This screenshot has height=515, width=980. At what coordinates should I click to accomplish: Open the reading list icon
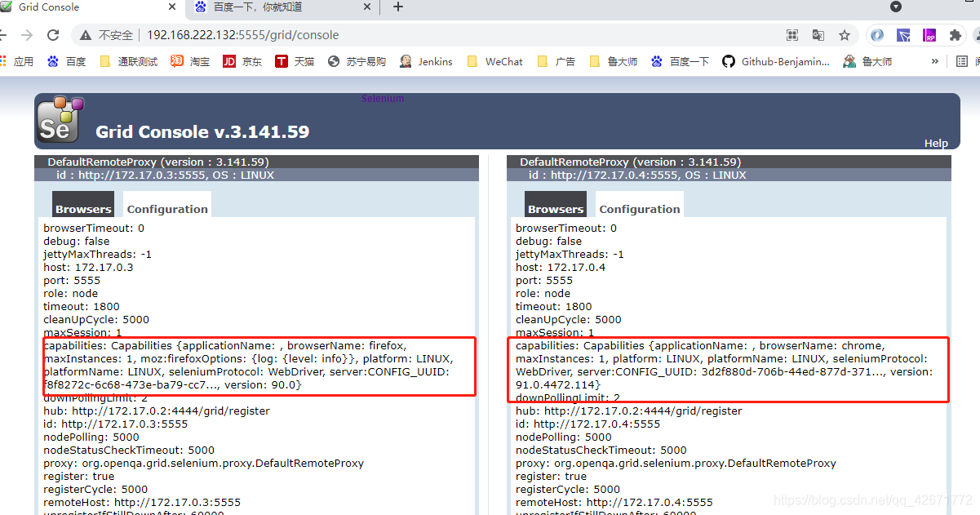point(963,60)
